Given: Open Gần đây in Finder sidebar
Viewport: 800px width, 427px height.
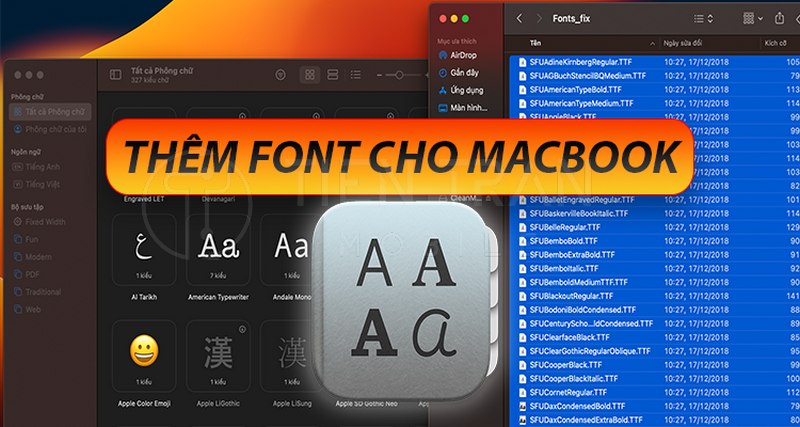Looking at the screenshot, I should [x=458, y=73].
